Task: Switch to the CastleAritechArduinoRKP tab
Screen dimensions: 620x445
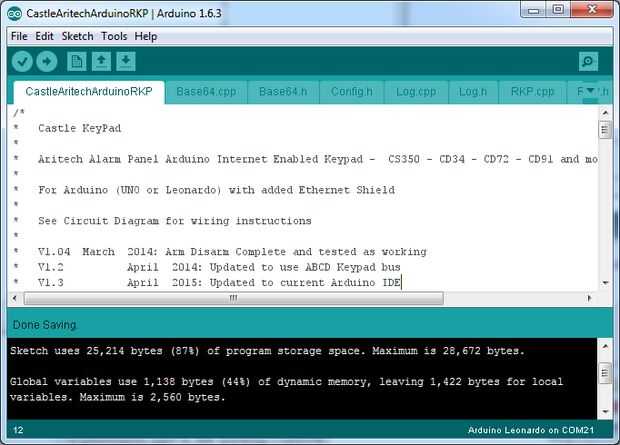Action: (89, 92)
